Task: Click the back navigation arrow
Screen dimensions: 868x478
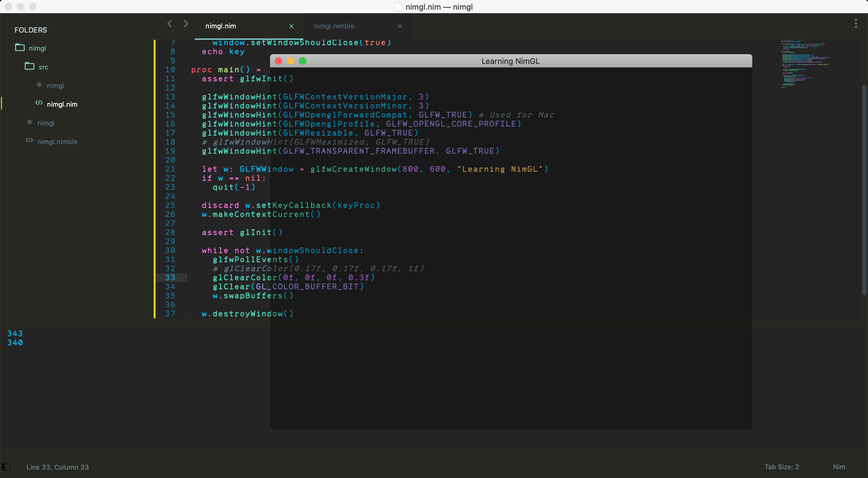Action: click(169, 24)
